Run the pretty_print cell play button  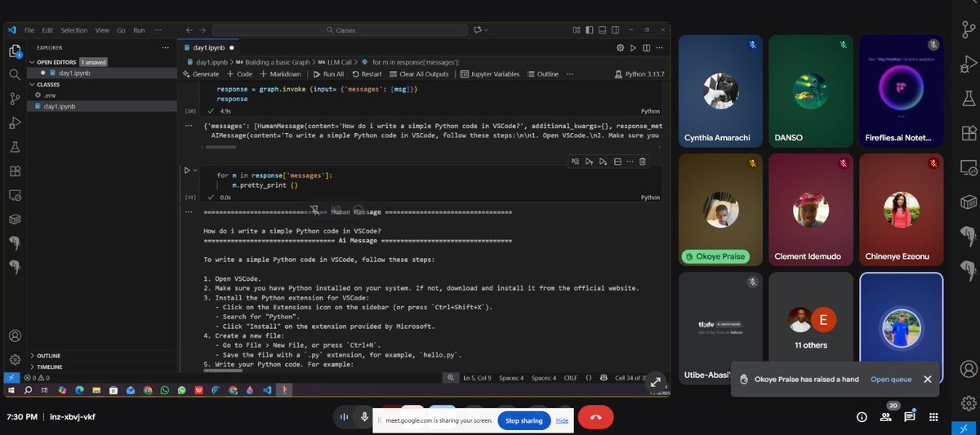[x=186, y=171]
